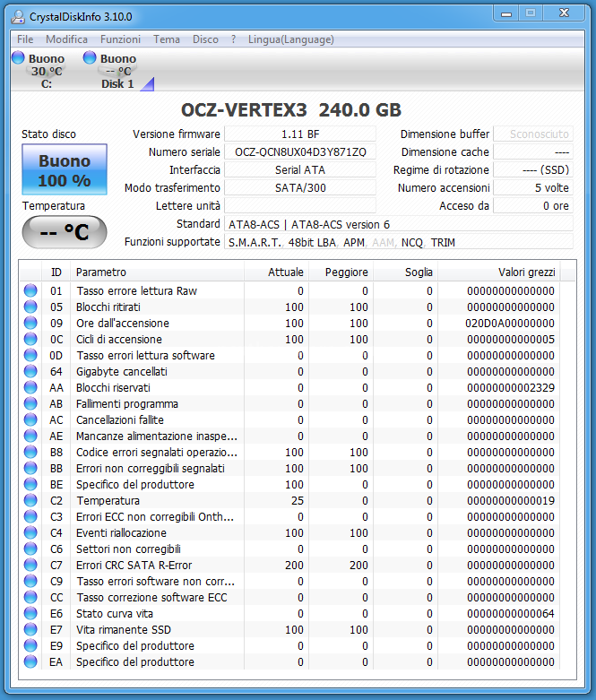Click status icon for Codice errori segnalati row
Screen dimensions: 596x700
[x=30, y=452]
